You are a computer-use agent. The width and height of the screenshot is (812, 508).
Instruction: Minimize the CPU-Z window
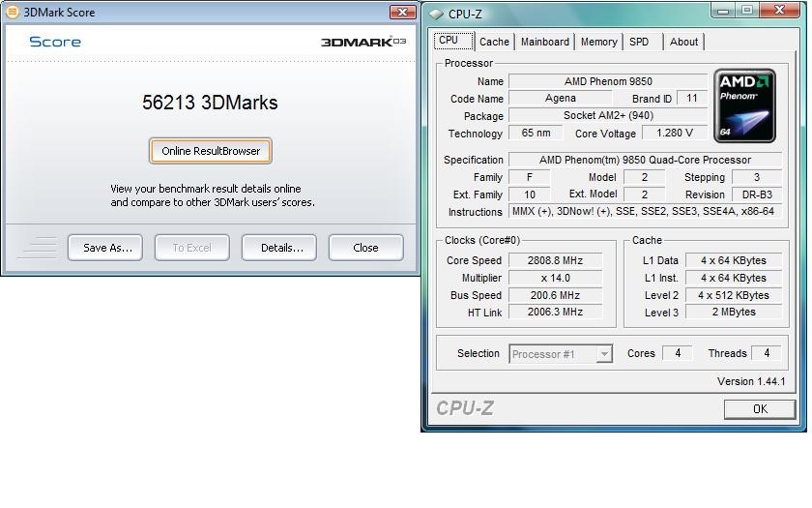tap(723, 10)
